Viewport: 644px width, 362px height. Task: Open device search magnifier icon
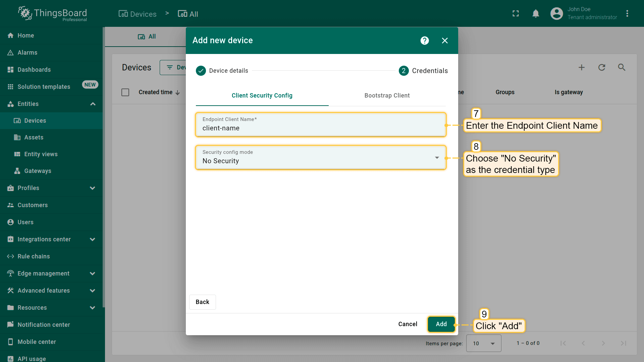622,67
